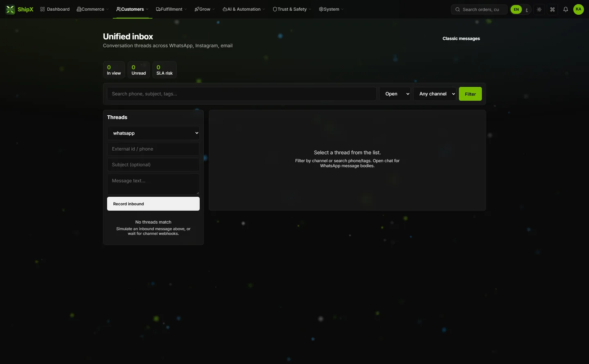Expand the AI & Automation menu
This screenshot has height=364, width=589.
[x=244, y=9]
